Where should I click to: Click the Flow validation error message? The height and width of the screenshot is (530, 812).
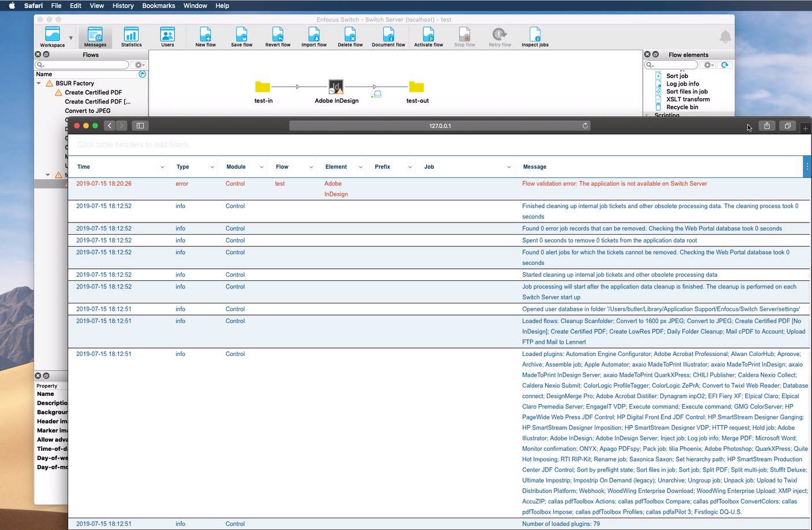point(614,184)
